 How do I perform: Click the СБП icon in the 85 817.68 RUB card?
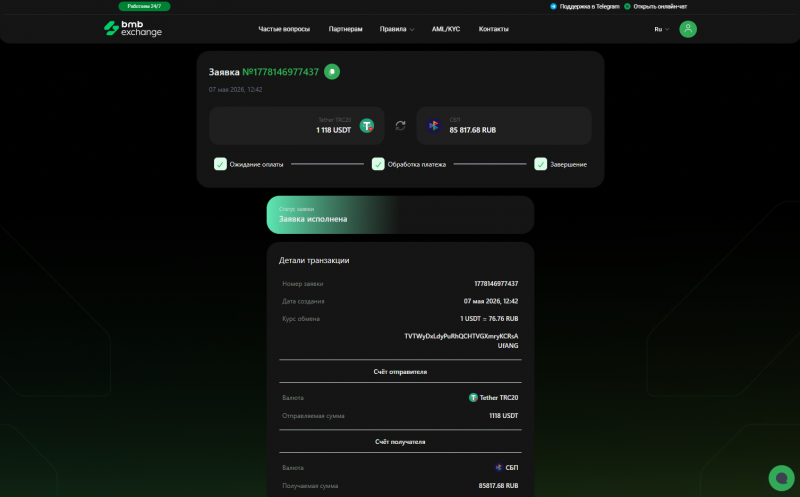434,126
